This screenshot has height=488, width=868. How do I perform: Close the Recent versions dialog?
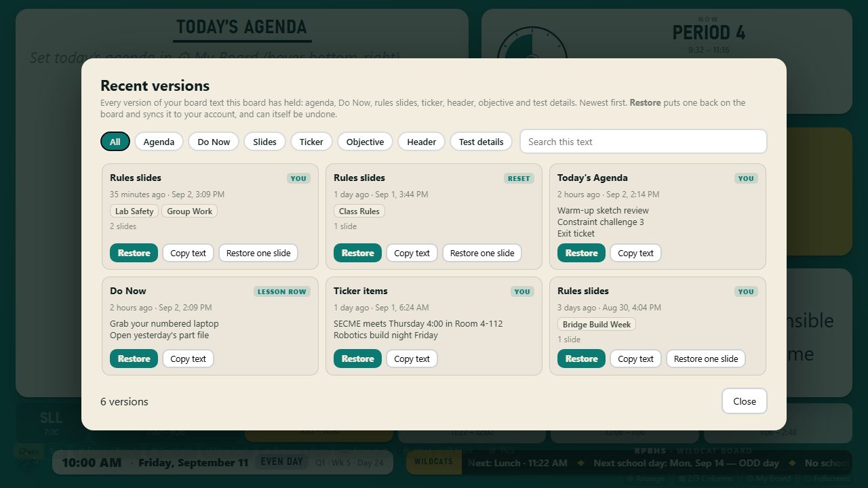tap(744, 401)
